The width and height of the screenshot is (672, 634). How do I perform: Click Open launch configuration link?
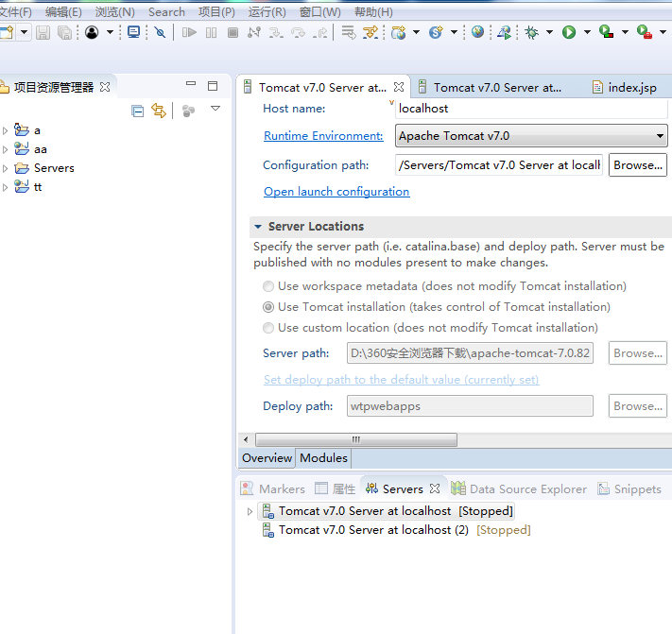tap(336, 192)
